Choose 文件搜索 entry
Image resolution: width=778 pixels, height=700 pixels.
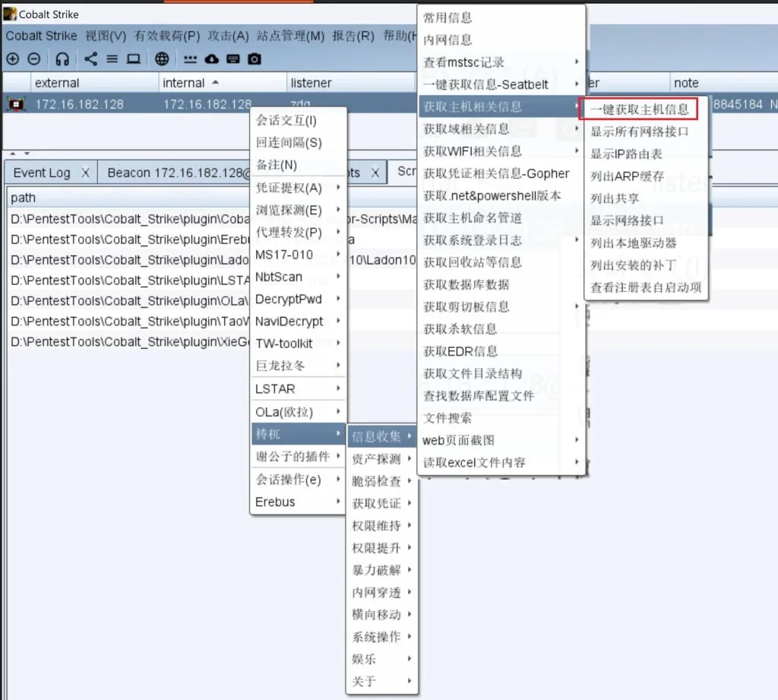coord(501,418)
